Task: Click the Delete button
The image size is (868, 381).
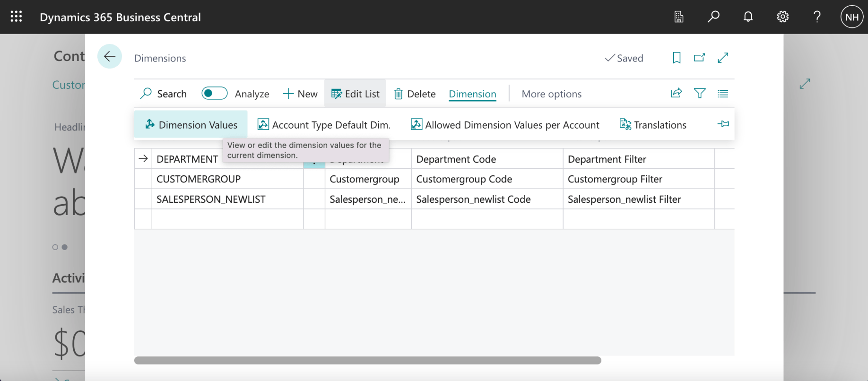Action: click(415, 94)
